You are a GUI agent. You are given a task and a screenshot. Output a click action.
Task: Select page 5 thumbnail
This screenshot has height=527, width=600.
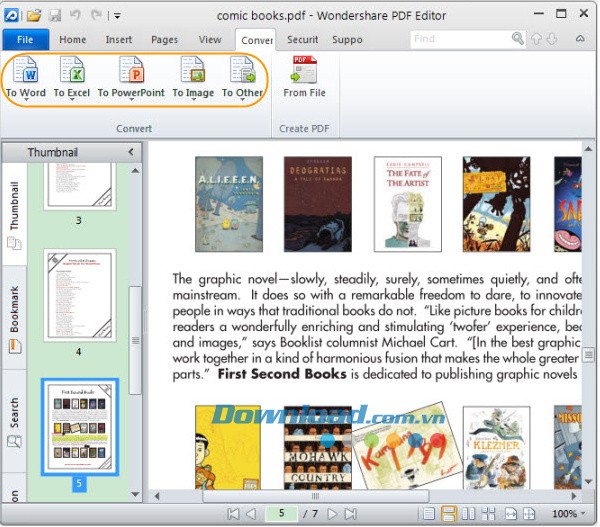[80, 427]
